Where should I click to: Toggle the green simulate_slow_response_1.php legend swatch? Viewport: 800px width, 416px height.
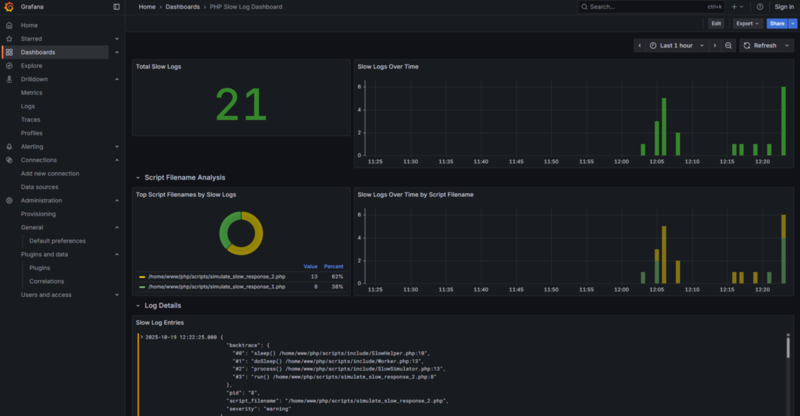click(142, 287)
